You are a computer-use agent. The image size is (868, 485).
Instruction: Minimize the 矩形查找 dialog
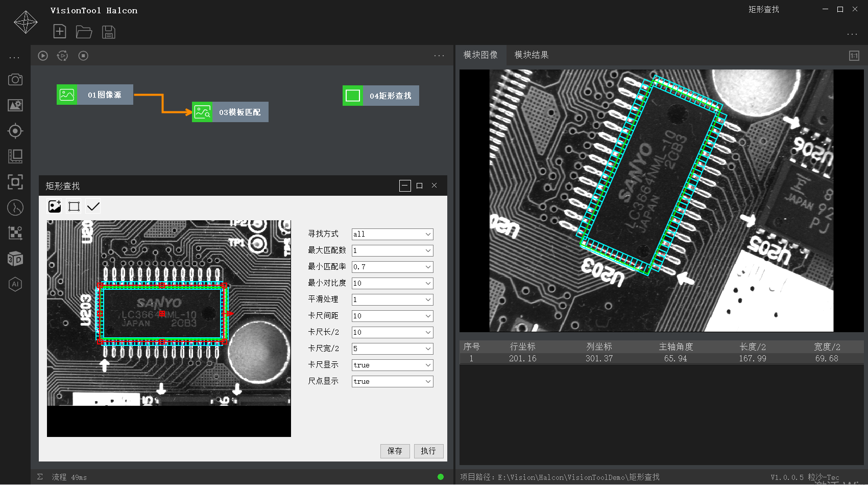point(405,186)
